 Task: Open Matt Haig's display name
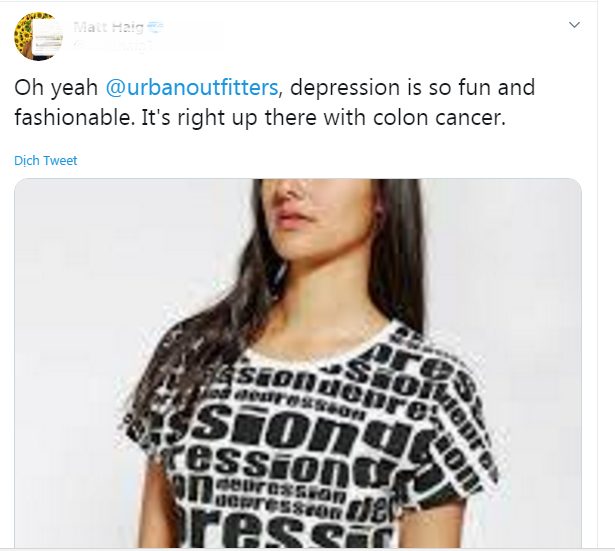(108, 27)
